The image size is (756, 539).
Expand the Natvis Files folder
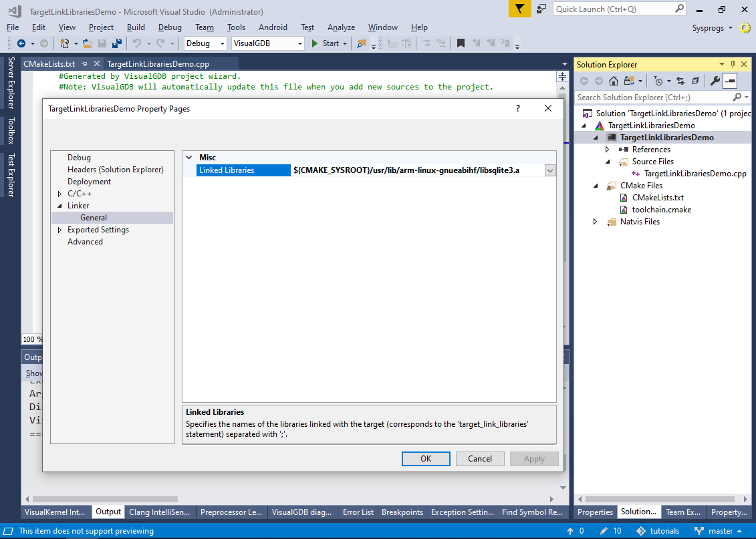596,222
